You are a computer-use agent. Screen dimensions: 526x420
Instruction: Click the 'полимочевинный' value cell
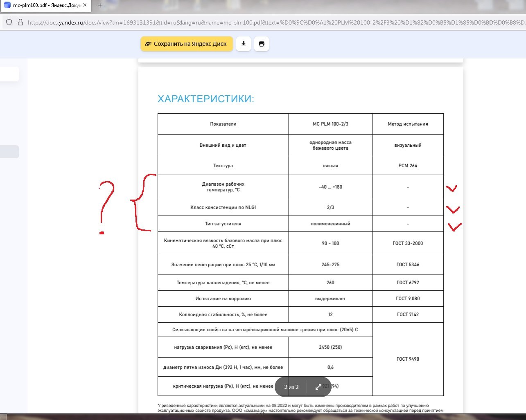tap(330, 224)
